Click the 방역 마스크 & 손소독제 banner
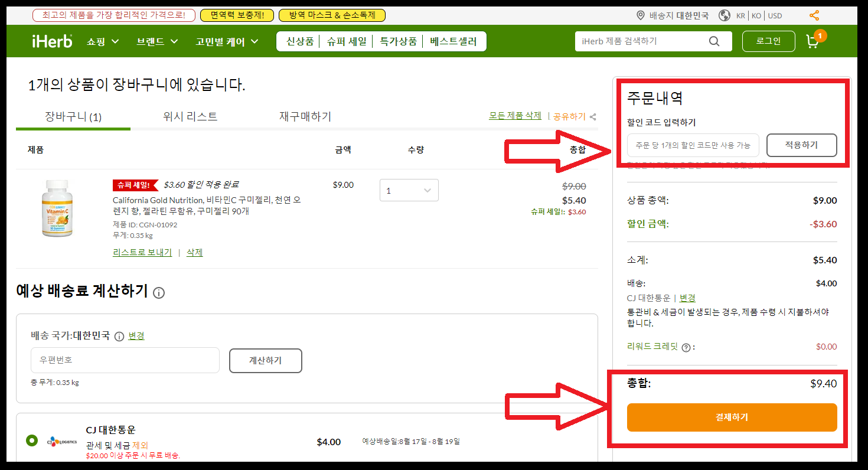The width and height of the screenshot is (868, 470). pos(332,15)
